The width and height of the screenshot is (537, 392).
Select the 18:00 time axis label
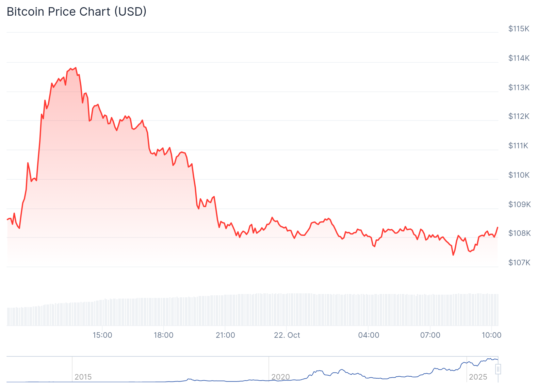[x=164, y=335]
